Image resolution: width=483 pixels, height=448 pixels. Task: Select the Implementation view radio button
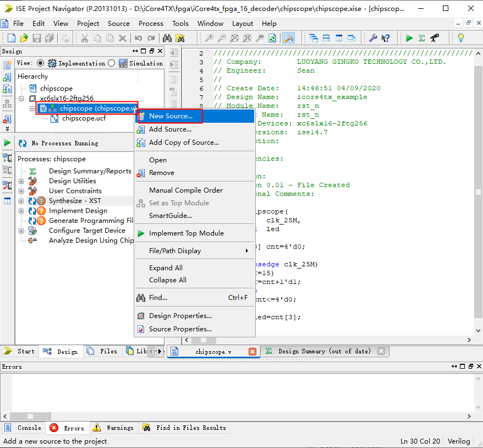pos(40,63)
